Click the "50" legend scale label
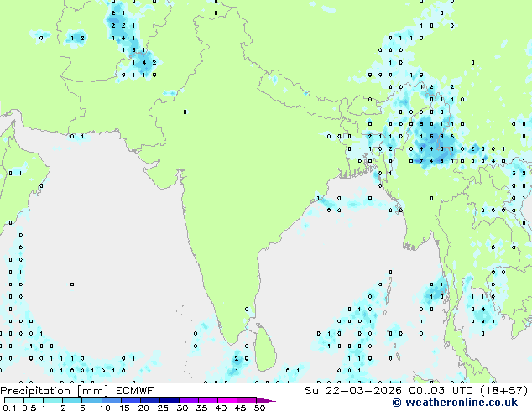Screen dimensions: 532x411 coord(259,408)
